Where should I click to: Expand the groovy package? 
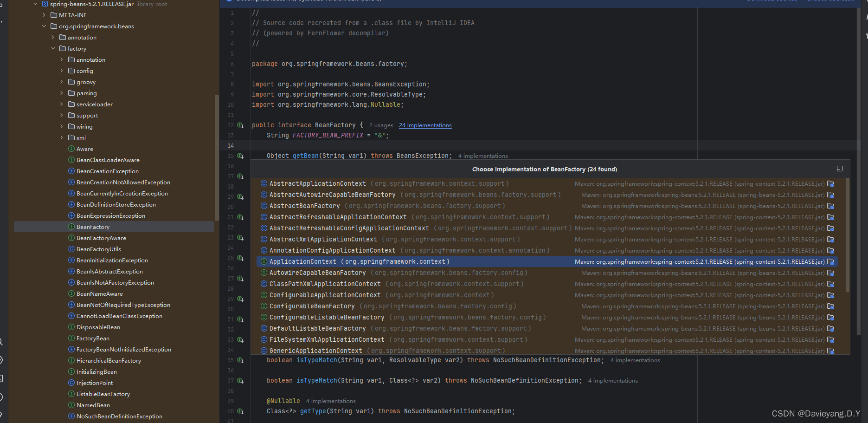(x=62, y=82)
